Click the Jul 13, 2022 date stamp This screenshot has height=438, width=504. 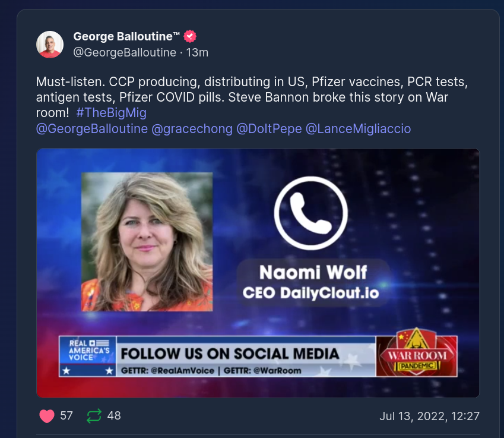tap(429, 416)
